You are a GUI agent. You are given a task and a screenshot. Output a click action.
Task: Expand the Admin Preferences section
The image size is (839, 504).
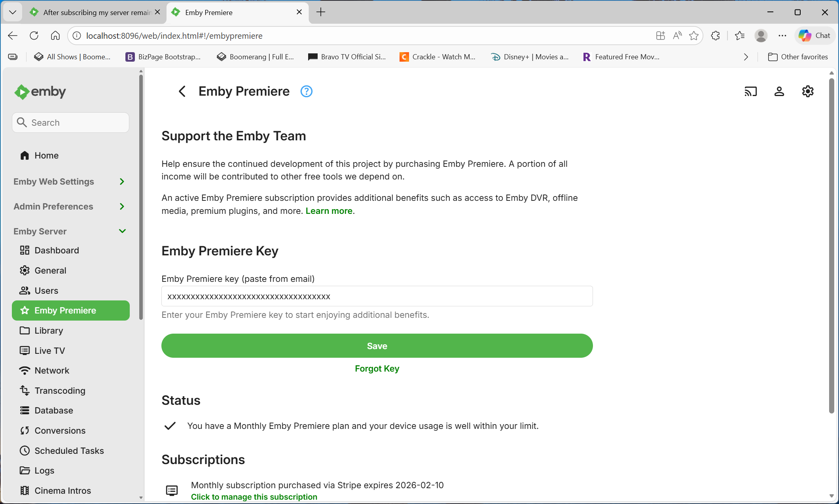coord(70,206)
